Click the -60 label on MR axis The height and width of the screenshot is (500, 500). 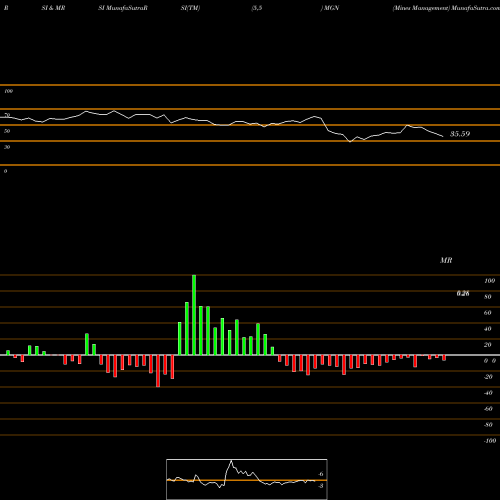click(x=488, y=409)
